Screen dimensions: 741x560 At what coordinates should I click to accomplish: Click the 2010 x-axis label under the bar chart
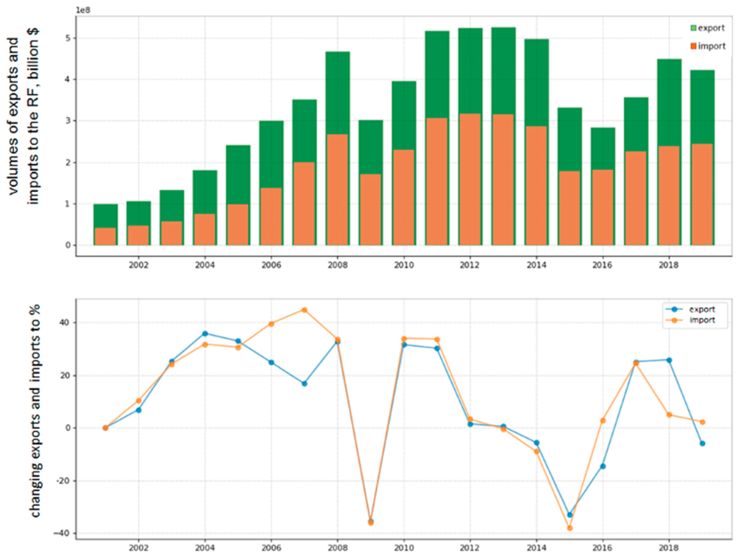pos(404,266)
